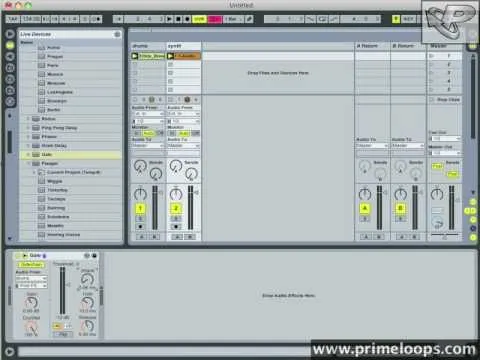Screen dimensions: 480x360
Task: Click the TAP tempo button
Action: pos(13,19)
